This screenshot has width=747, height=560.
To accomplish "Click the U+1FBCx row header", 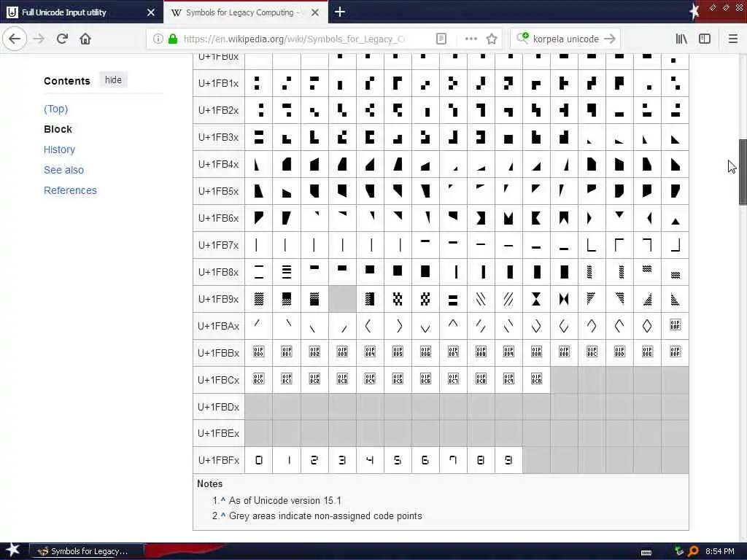I will tap(219, 380).
